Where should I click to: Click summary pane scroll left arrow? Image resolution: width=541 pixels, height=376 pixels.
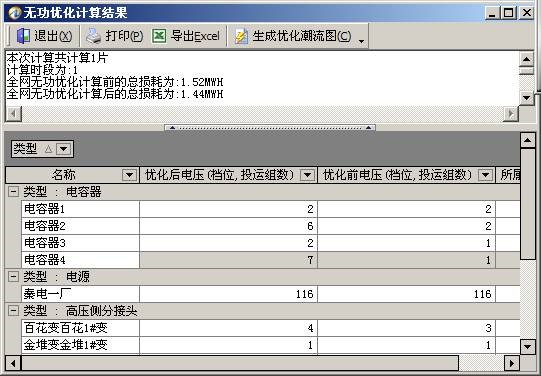click(14, 113)
